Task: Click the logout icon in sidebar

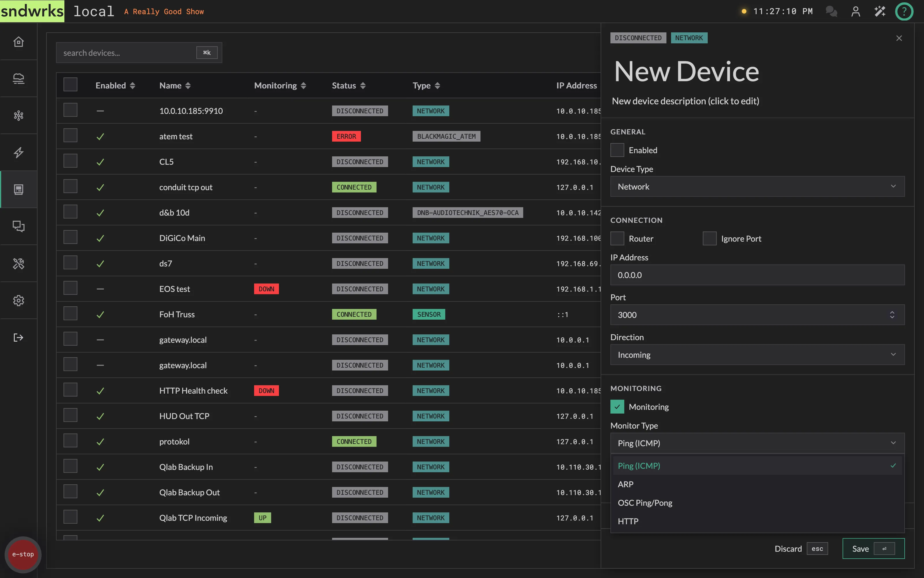Action: pyautogui.click(x=18, y=338)
